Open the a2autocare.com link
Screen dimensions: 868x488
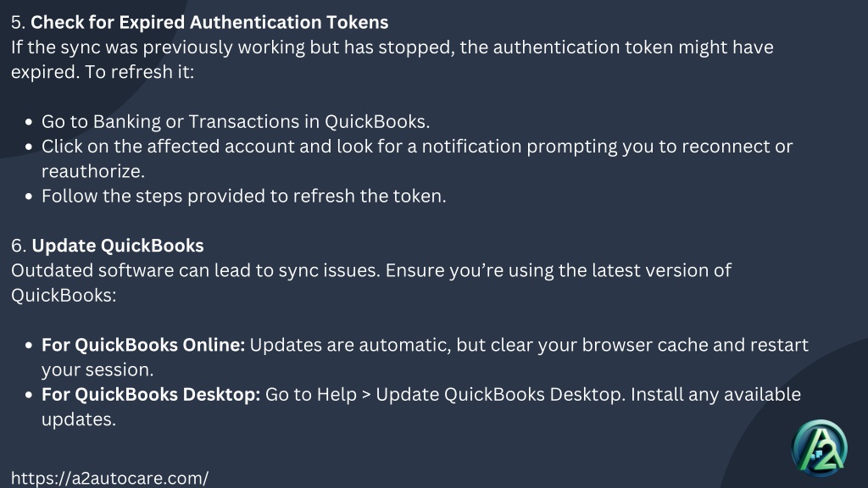tap(109, 478)
